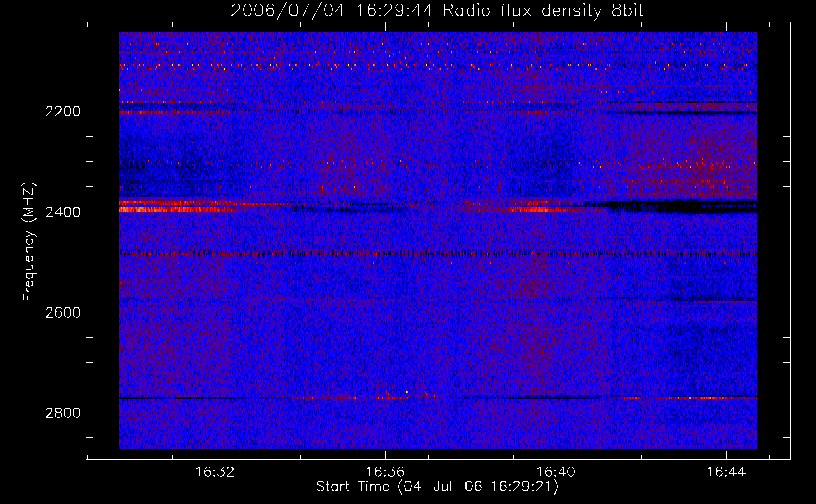Viewport: 816px width, 504px height.
Task: Click the 16:44 time tick label
Action: click(x=726, y=472)
